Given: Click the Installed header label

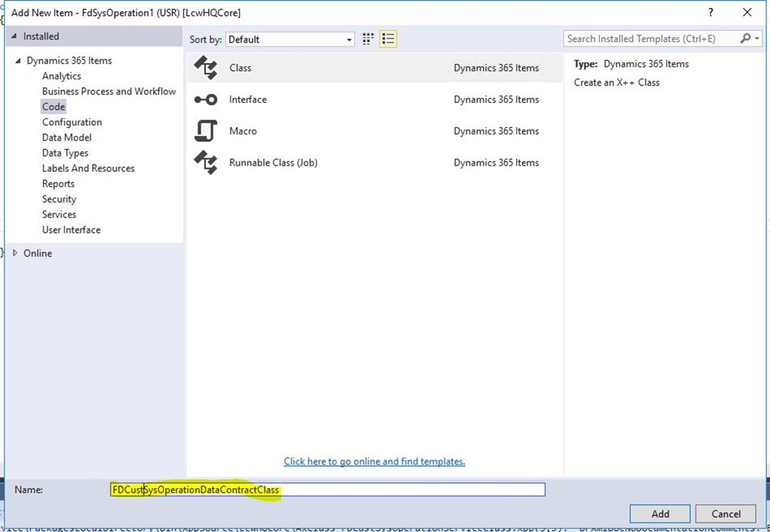Looking at the screenshot, I should point(41,36).
